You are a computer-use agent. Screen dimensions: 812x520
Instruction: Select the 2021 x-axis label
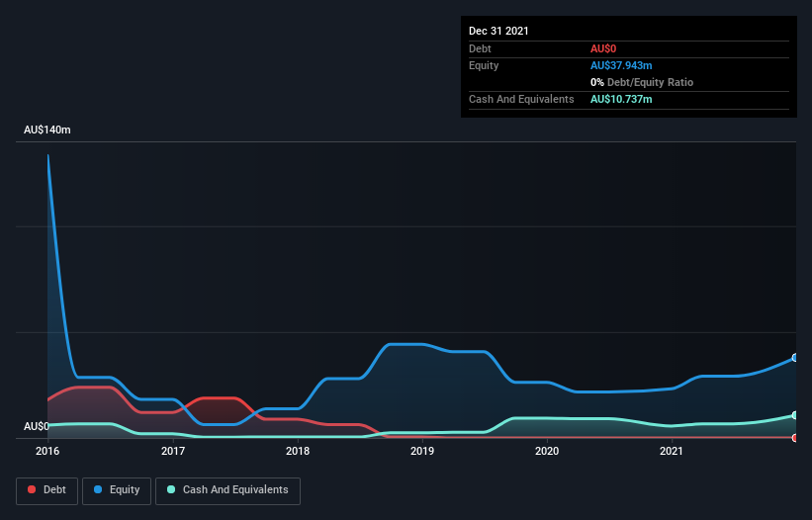672,451
